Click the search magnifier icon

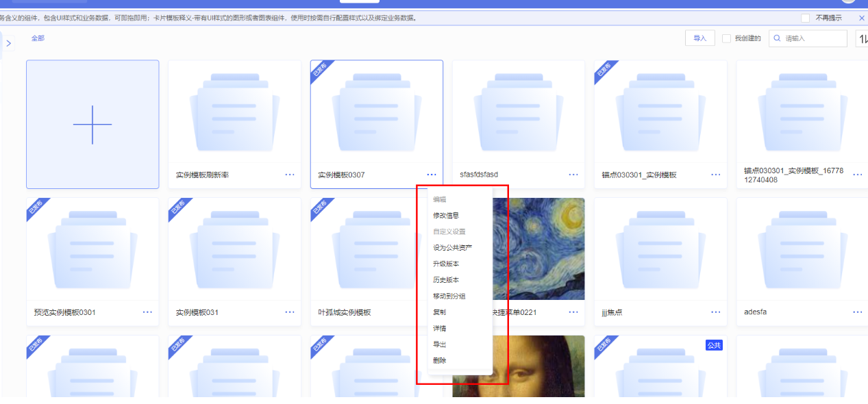click(778, 38)
